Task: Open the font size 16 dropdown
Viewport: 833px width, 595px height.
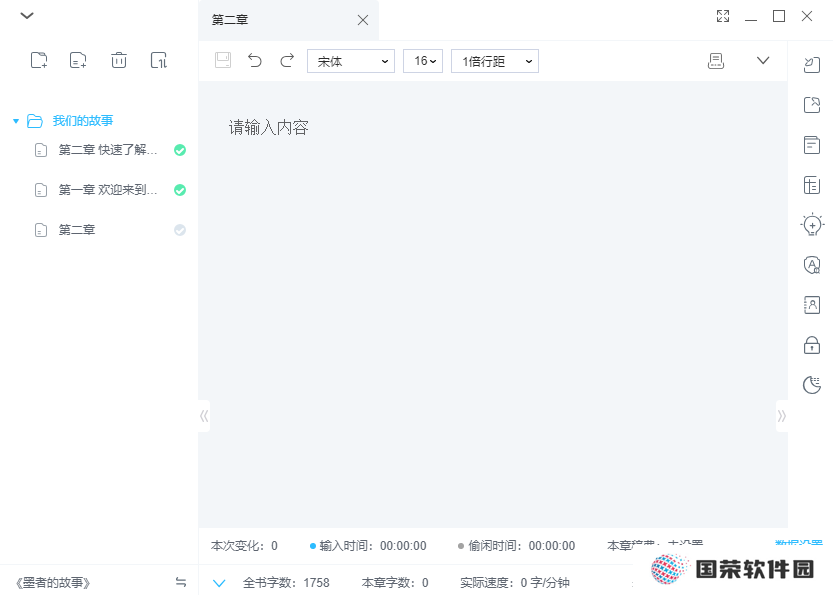Action: (423, 61)
